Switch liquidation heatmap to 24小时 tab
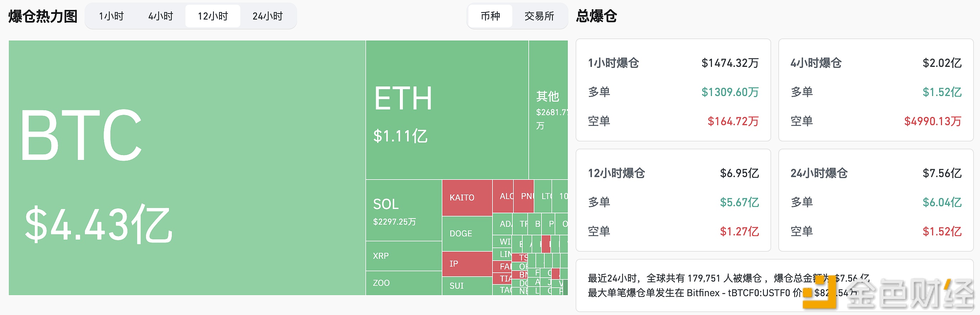The width and height of the screenshot is (980, 315). click(268, 16)
